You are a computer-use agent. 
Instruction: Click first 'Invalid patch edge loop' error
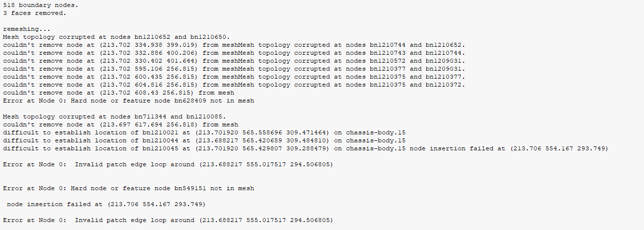tap(167, 164)
